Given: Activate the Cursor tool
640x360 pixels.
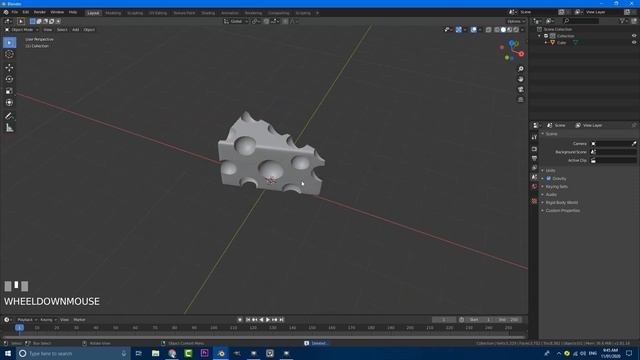Looking at the screenshot, I should point(9,54).
